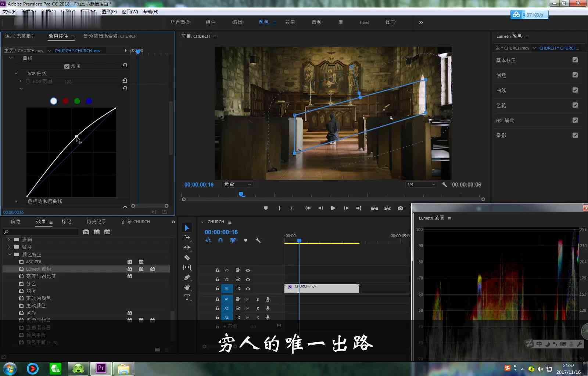
Task: Select the Ripple Edit tool
Action: click(187, 247)
